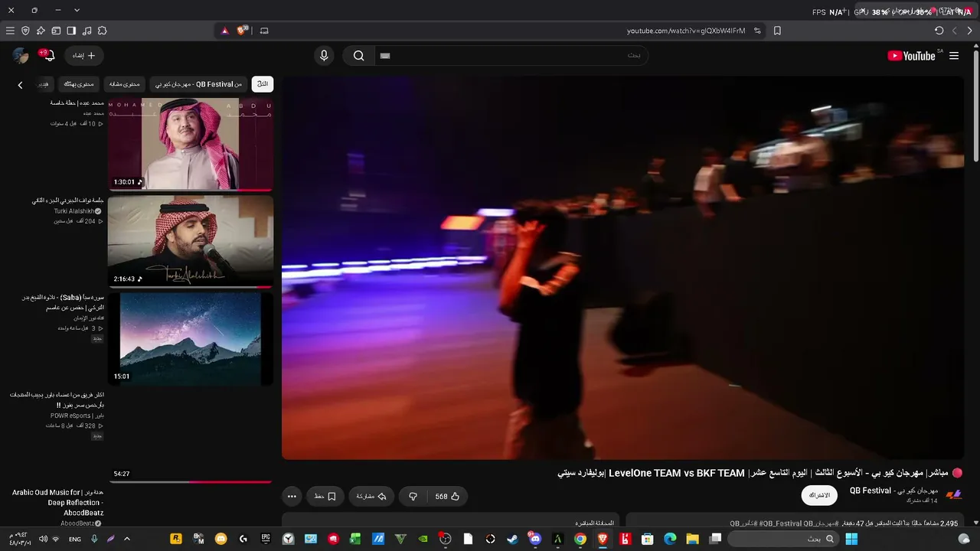Open Google Chrome from the taskbar

pyautogui.click(x=580, y=539)
